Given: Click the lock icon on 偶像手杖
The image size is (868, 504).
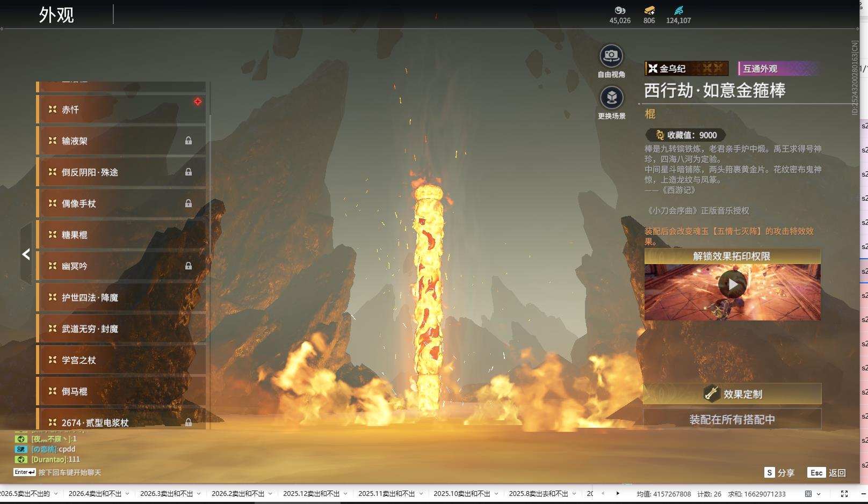Looking at the screenshot, I should pyautogui.click(x=189, y=203).
